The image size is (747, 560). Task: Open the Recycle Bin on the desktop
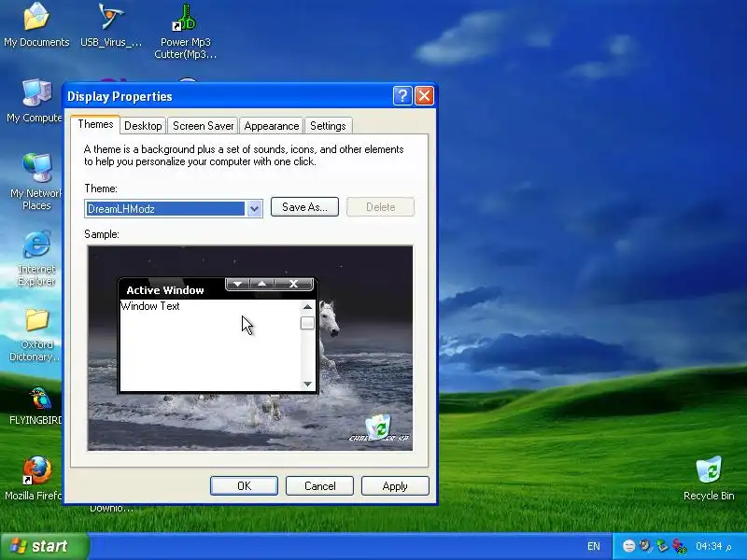click(x=709, y=478)
